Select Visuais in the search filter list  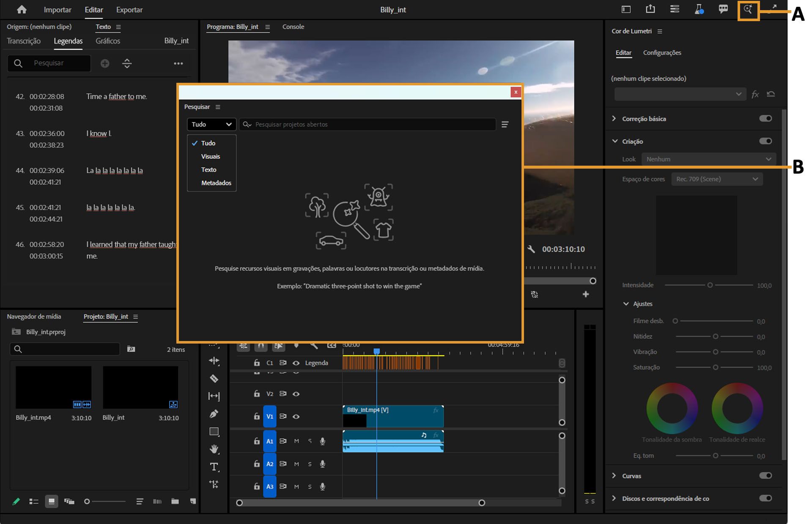tap(211, 156)
